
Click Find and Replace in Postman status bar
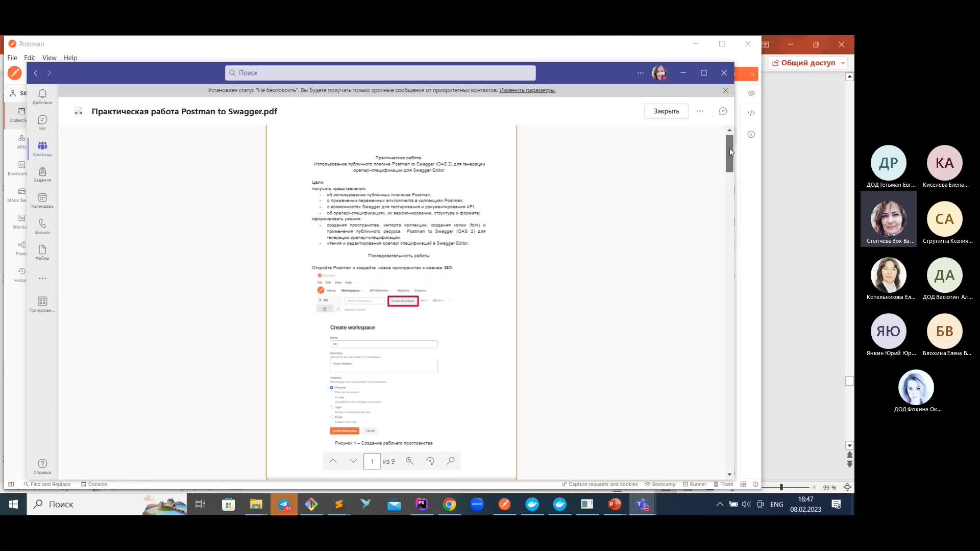46,484
